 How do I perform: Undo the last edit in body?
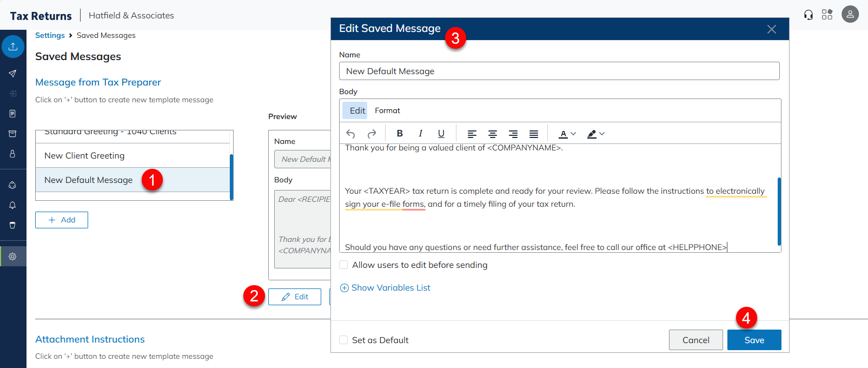pos(350,134)
